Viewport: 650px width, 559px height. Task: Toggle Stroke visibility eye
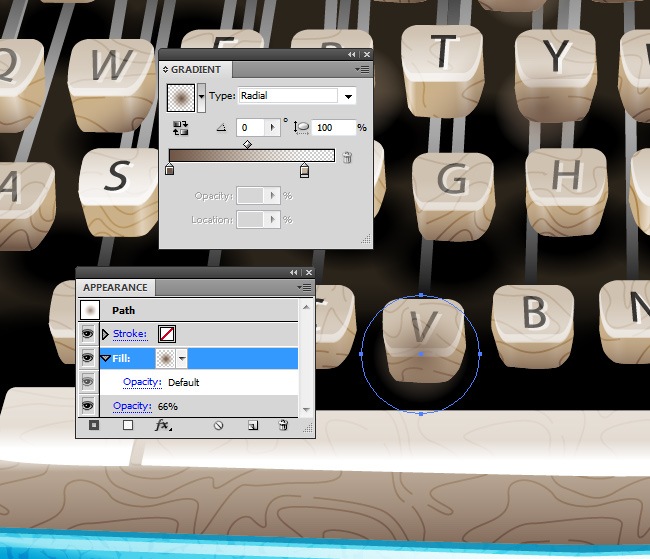click(87, 334)
